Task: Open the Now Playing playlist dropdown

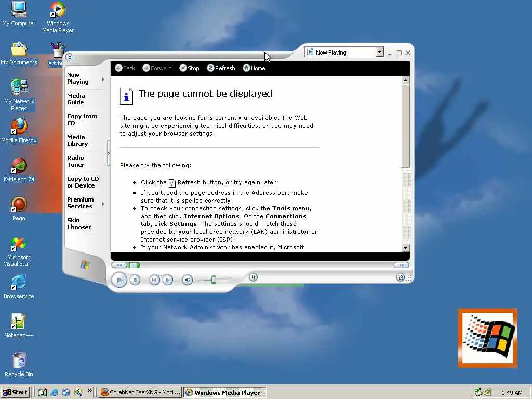Action: coord(380,52)
